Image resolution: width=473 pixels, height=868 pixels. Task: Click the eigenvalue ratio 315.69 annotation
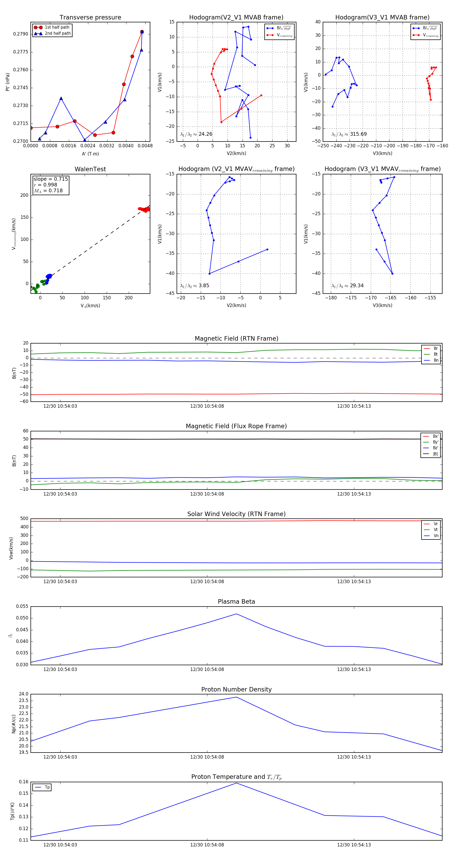pyautogui.click(x=349, y=134)
